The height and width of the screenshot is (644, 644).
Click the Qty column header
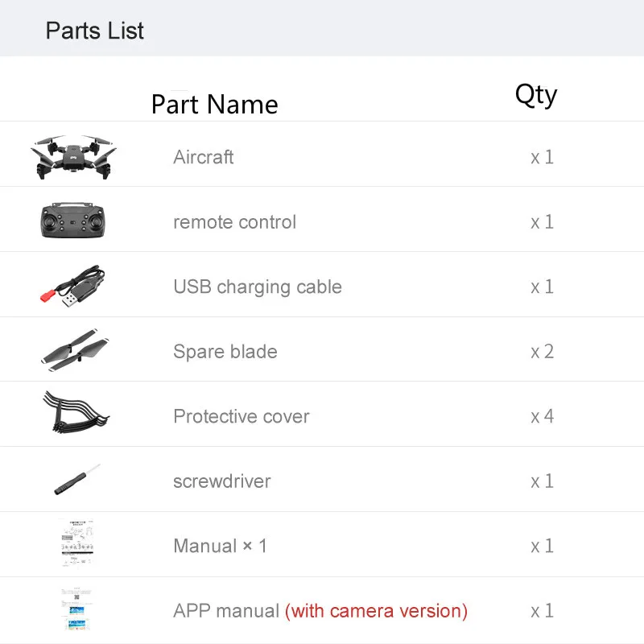point(536,95)
